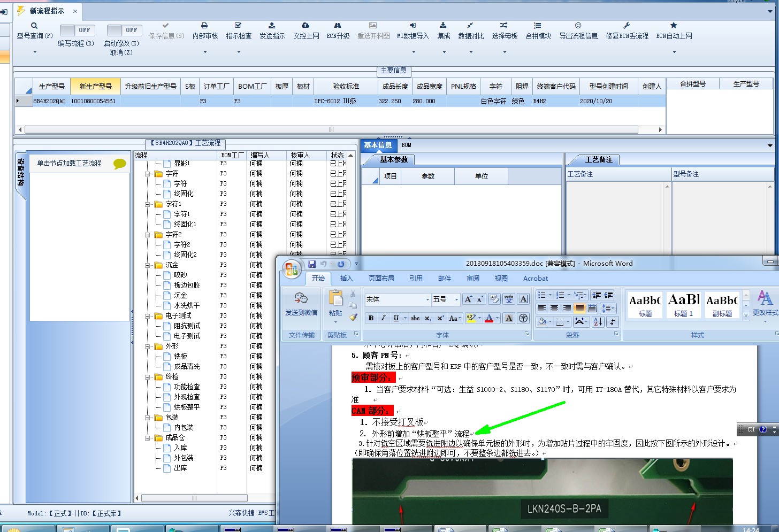Click the 数据对比 toolbar icon
The width and height of the screenshot is (779, 532).
(x=470, y=25)
